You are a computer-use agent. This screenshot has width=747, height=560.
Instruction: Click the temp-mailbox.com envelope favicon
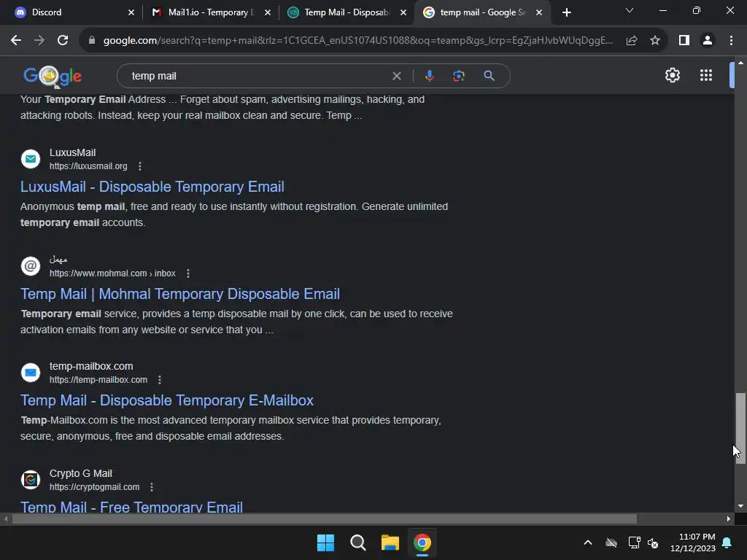coord(31,373)
